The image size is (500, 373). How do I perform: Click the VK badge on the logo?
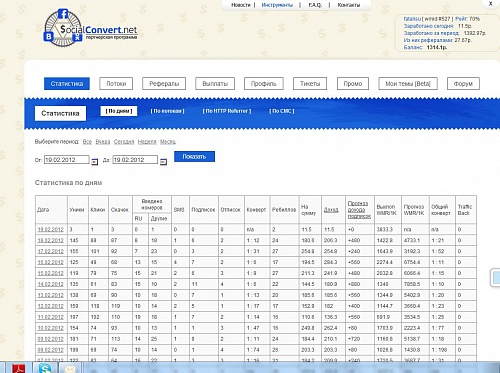click(48, 36)
